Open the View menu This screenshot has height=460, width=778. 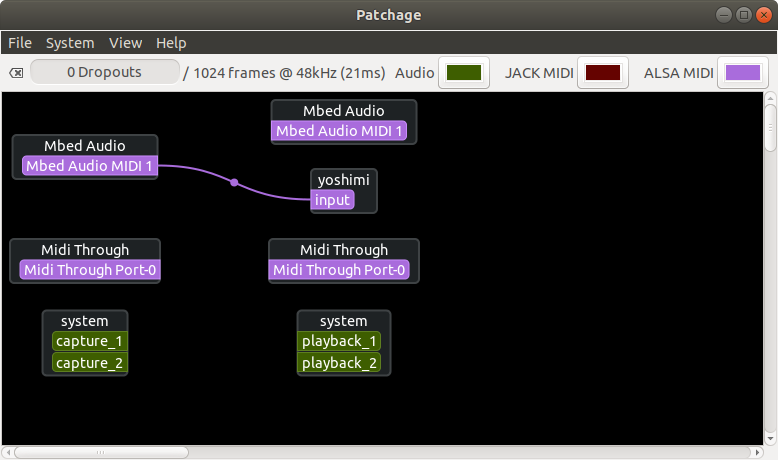pos(125,43)
